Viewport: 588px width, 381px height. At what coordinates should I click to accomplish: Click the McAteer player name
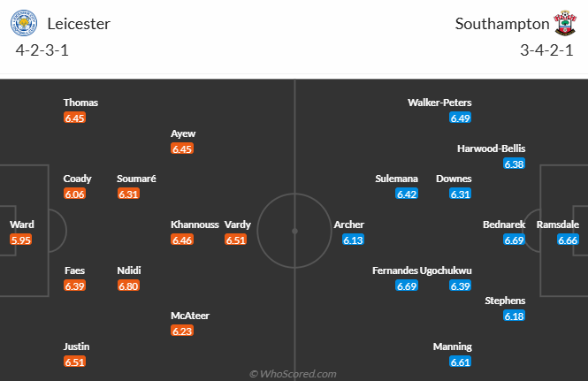[x=190, y=316]
